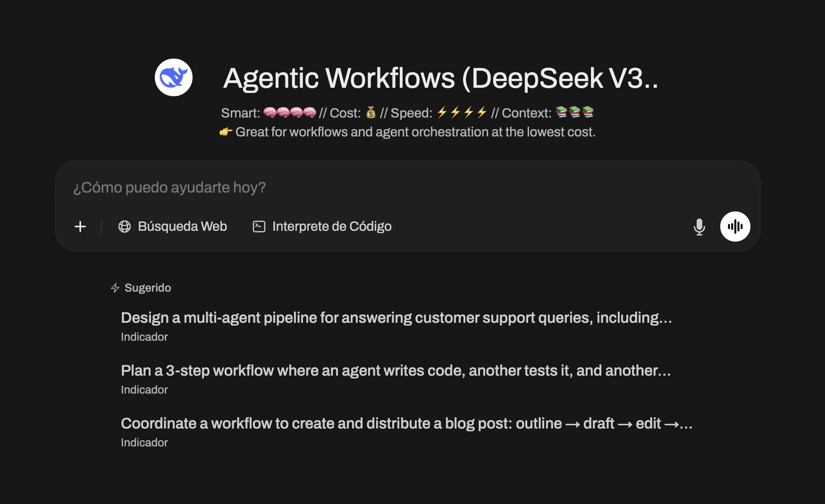
Task: Click the Smart, Cost, Speed rating line
Action: point(407,113)
